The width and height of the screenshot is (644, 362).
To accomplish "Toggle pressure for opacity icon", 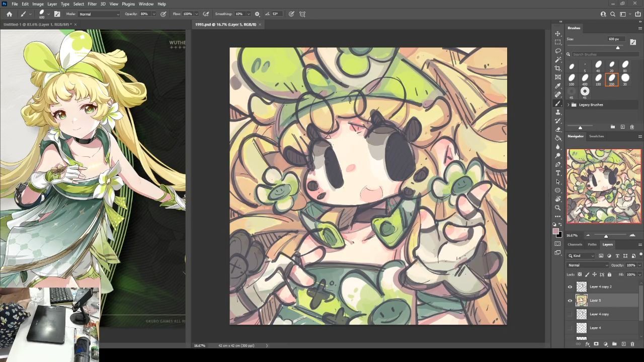I will (x=163, y=14).
